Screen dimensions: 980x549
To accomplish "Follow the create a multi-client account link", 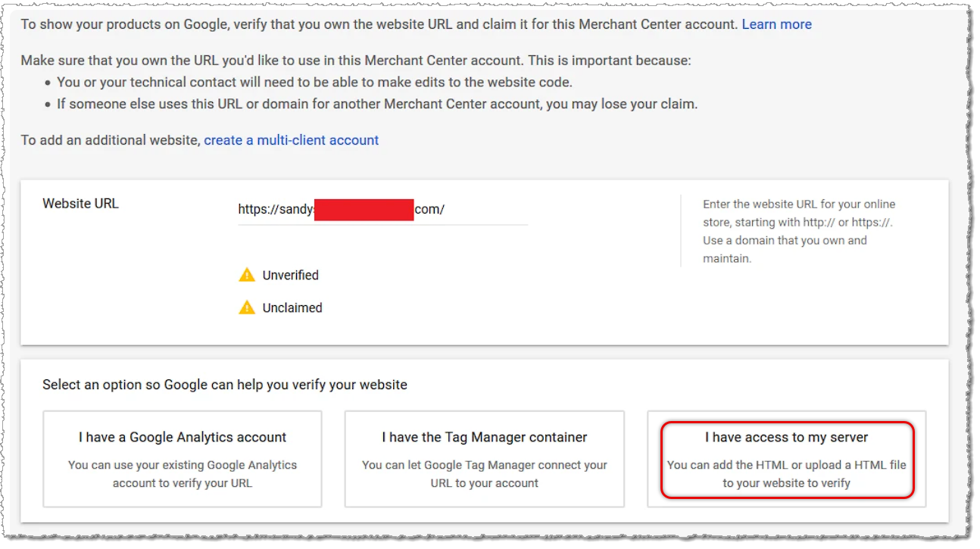I will click(292, 140).
